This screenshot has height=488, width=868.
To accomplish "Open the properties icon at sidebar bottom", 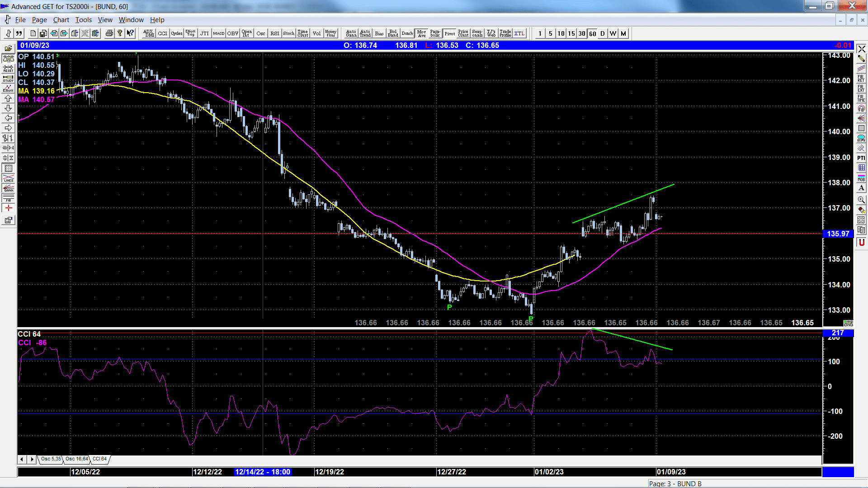I will point(8,221).
